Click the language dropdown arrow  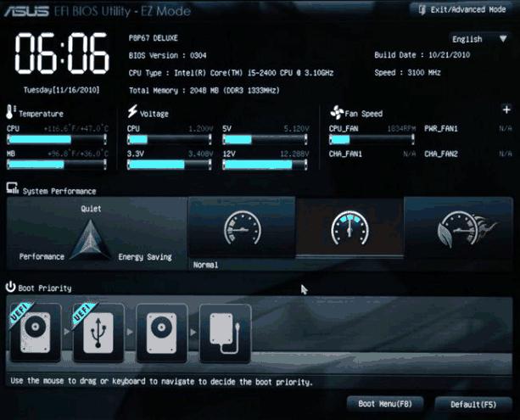(x=503, y=39)
